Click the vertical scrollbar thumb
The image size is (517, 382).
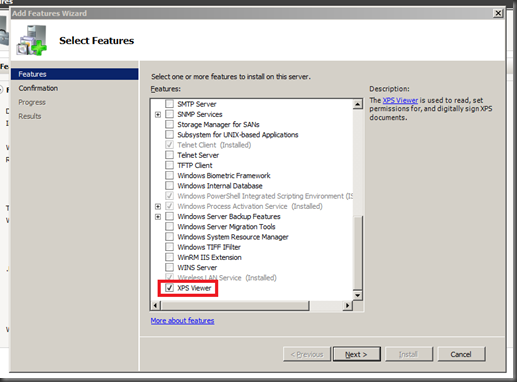(357, 253)
